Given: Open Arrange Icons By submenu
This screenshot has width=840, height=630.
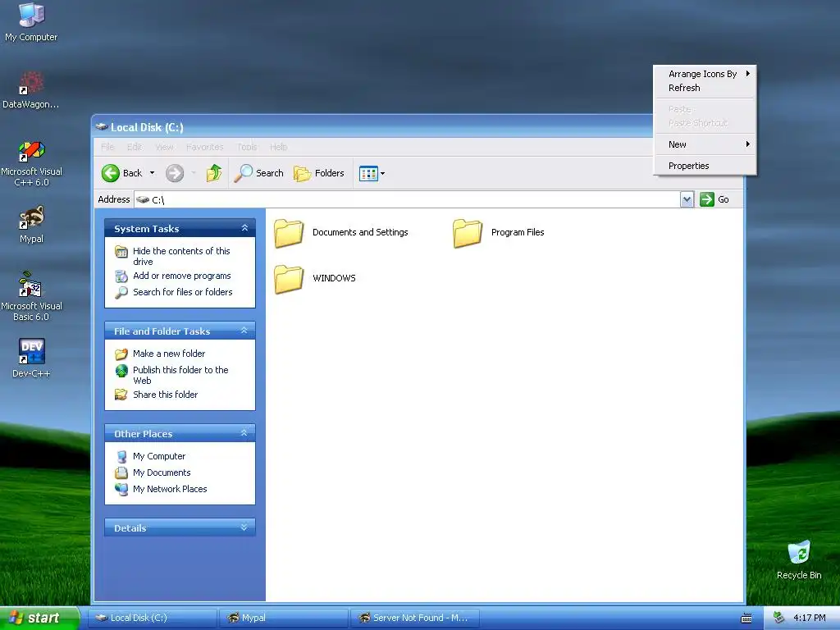Looking at the screenshot, I should click(705, 74).
